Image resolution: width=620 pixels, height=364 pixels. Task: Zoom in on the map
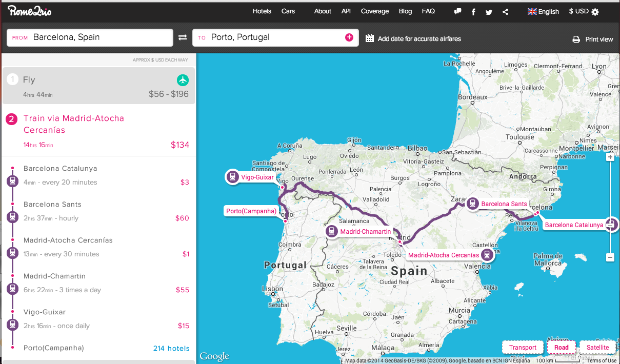610,157
